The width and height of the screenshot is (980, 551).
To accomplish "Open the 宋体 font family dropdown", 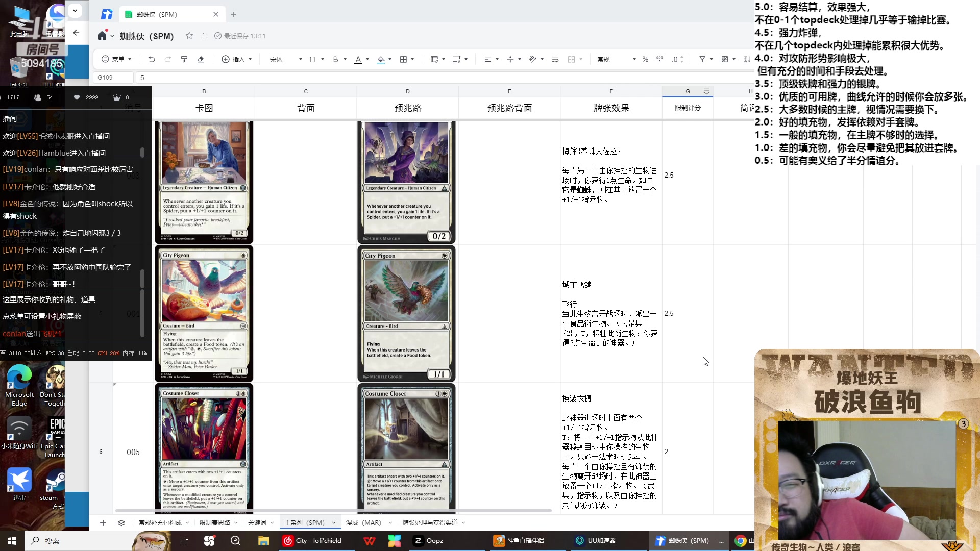I will [x=286, y=59].
